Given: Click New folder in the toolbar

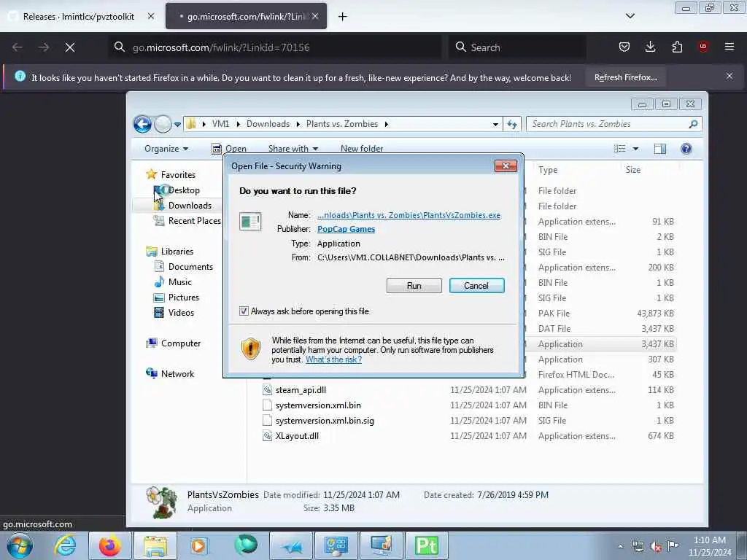Looking at the screenshot, I should point(362,149).
